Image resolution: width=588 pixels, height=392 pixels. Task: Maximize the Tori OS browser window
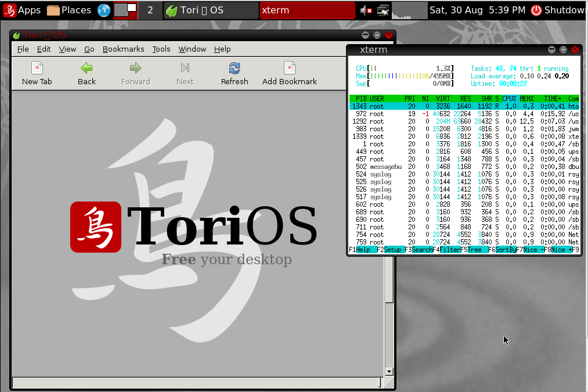[x=377, y=35]
